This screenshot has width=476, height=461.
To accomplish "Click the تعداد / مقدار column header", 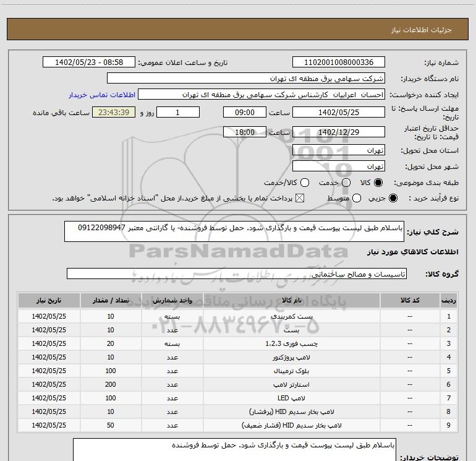I will (111, 300).
